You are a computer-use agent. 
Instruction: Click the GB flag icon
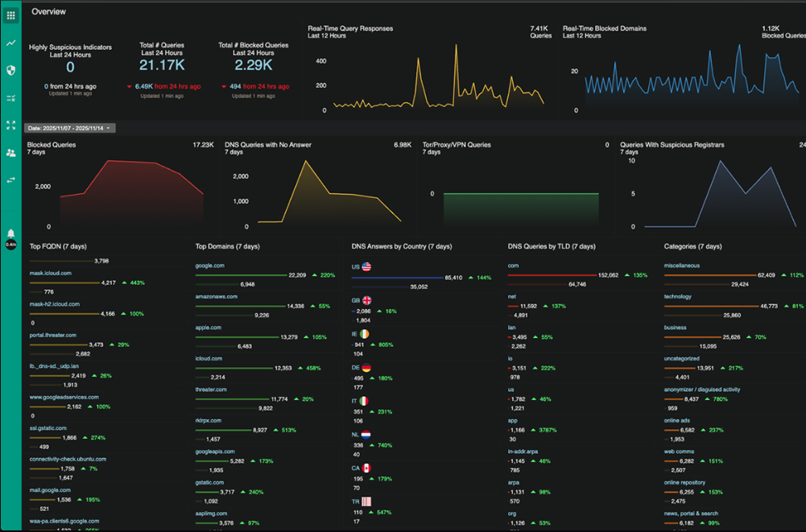[367, 300]
